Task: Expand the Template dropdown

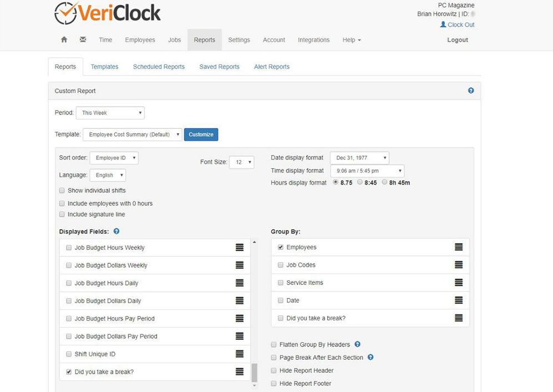Action: 132,134
